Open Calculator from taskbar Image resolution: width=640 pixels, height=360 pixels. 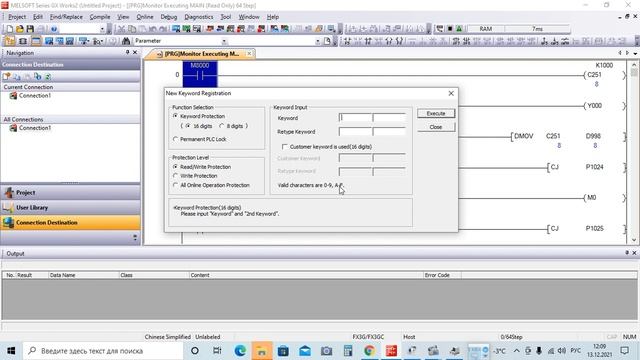[348, 351]
